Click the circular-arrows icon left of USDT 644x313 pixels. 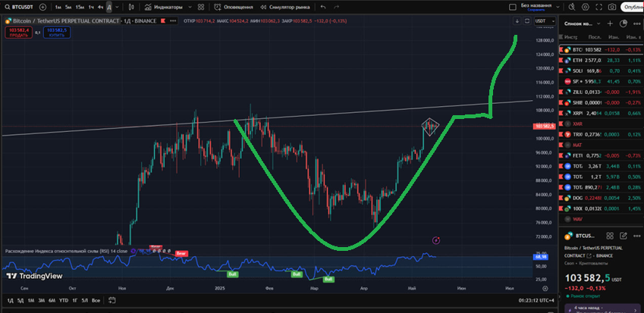(x=527, y=21)
